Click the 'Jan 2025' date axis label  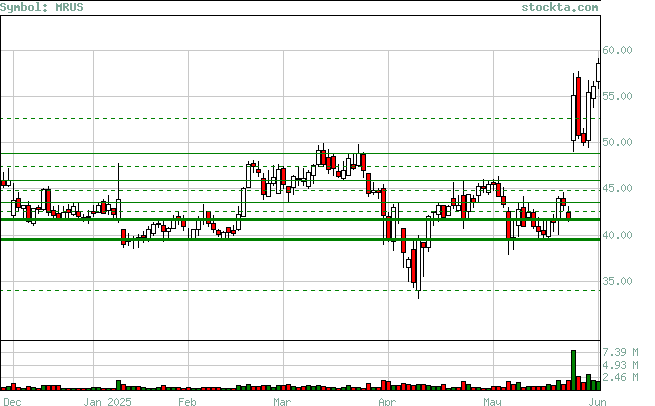coord(107,402)
